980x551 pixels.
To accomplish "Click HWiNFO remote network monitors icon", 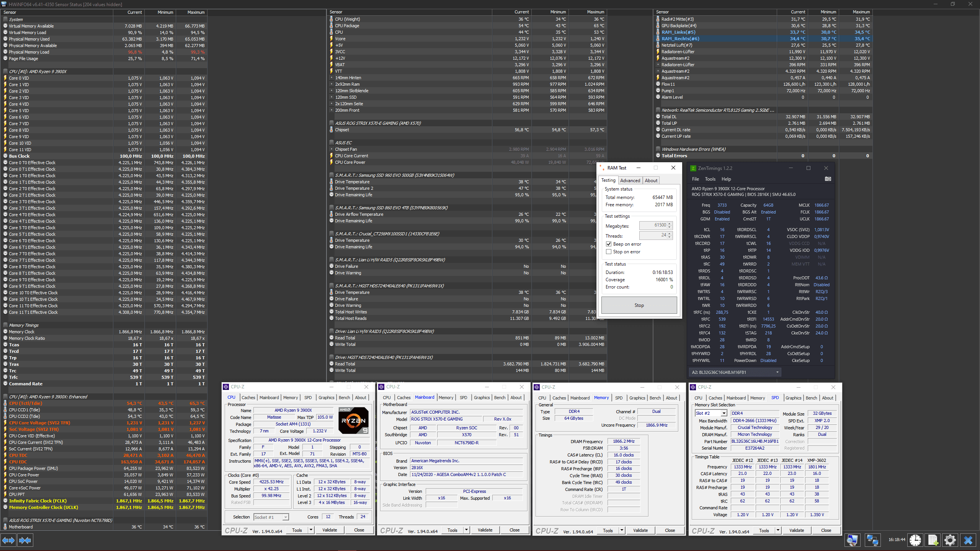I will click(x=872, y=540).
